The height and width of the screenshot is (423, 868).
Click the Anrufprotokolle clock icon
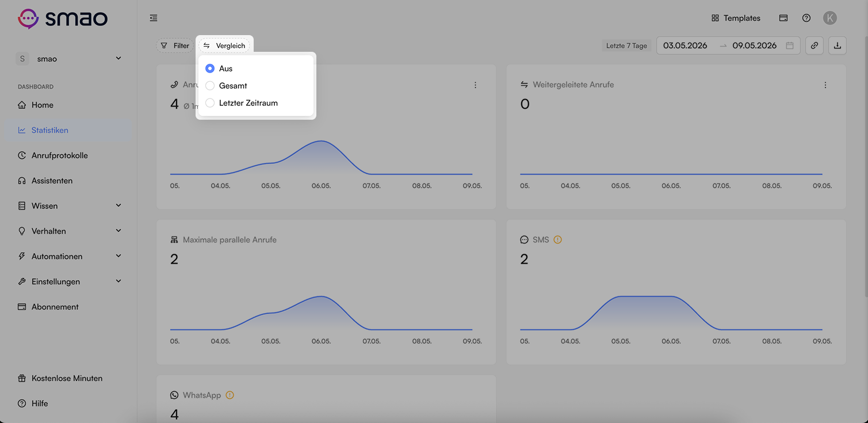pos(22,155)
